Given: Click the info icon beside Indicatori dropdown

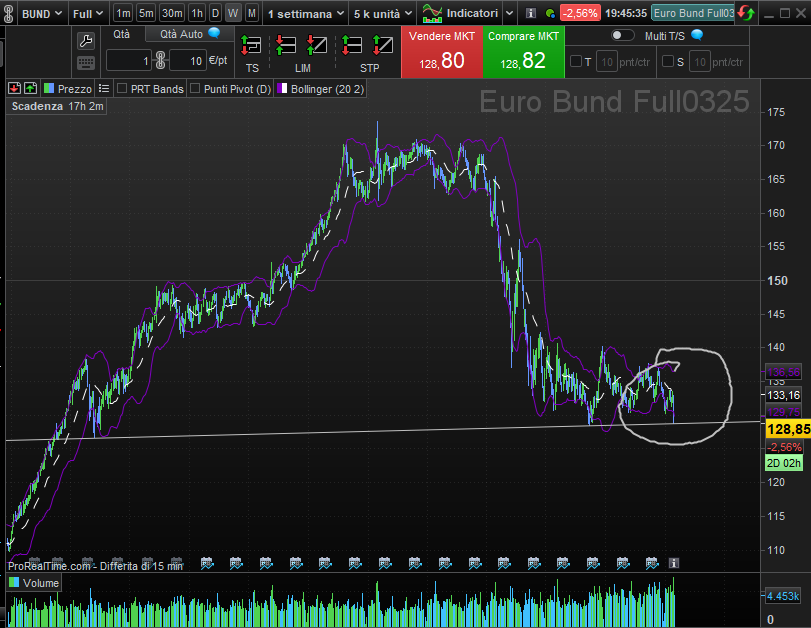Looking at the screenshot, I should pyautogui.click(x=530, y=14).
